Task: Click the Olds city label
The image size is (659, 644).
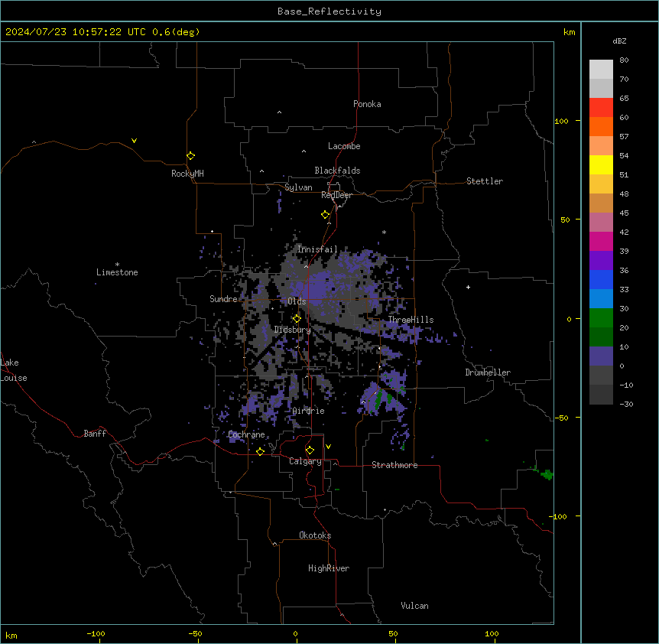Action: (x=297, y=301)
